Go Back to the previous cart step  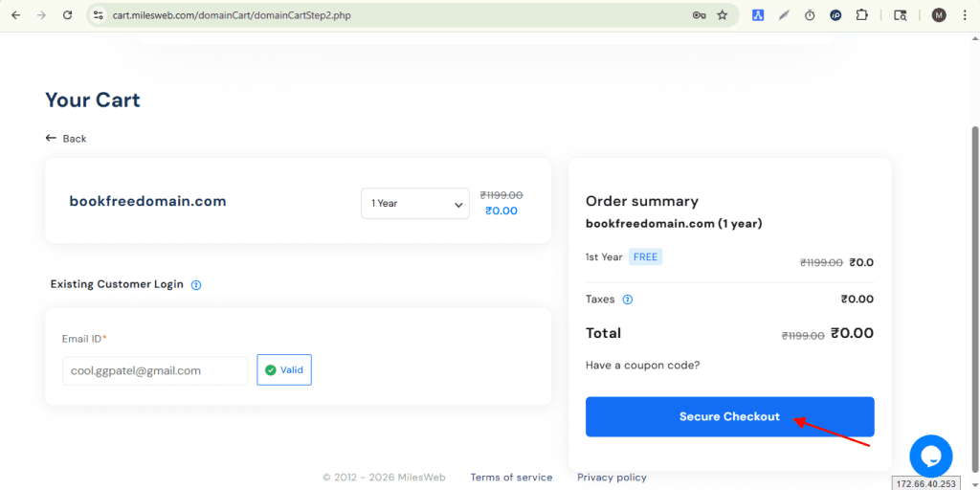coord(66,139)
